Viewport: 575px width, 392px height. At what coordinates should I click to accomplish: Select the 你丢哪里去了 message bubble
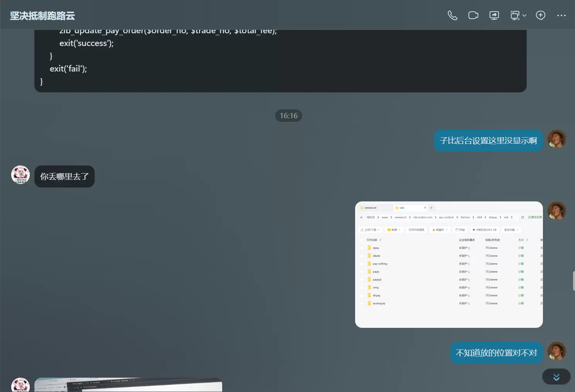click(65, 177)
